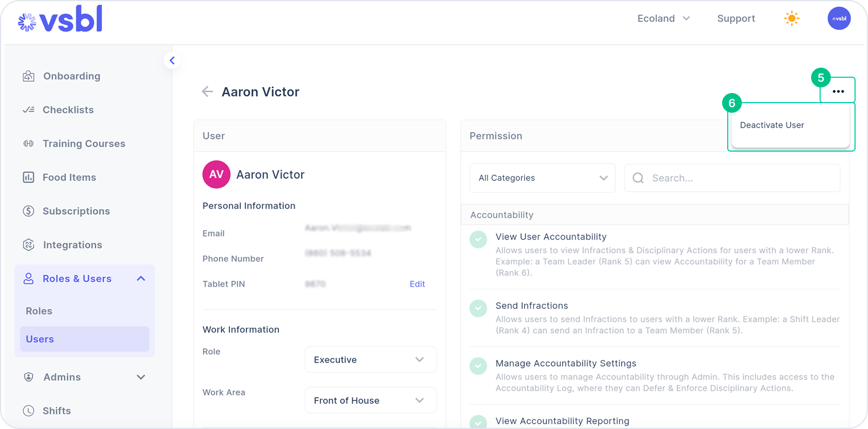Viewport: 868px width, 429px height.
Task: Select the Training Courses dumbbell icon
Action: (28, 144)
